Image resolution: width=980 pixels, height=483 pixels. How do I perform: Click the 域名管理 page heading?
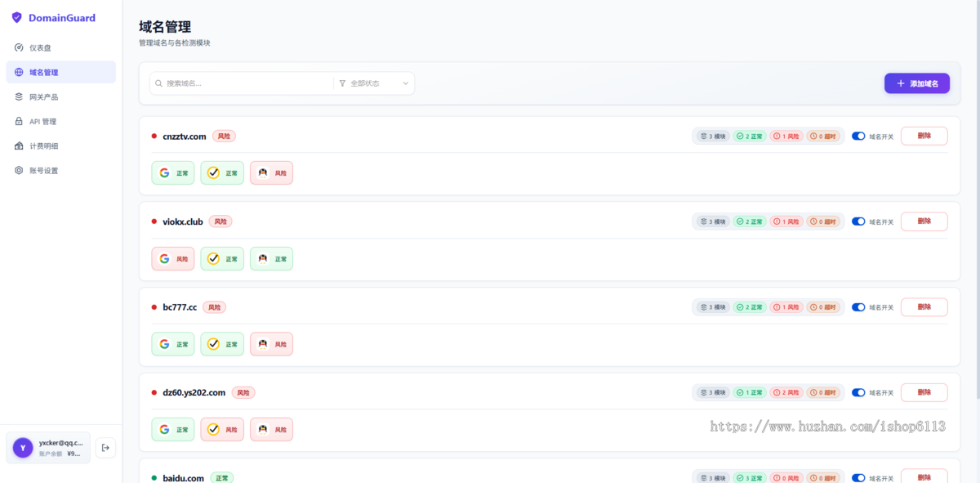point(165,27)
